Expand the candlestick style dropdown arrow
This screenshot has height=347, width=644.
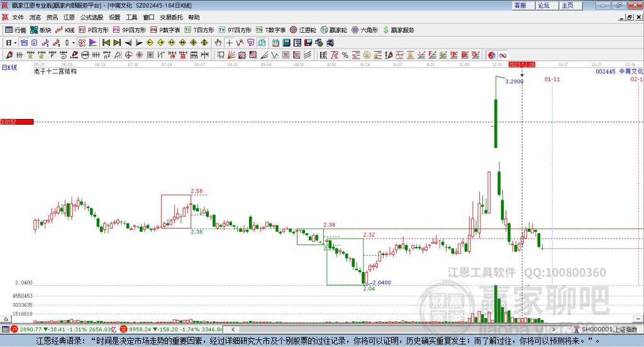pyautogui.click(x=74, y=43)
